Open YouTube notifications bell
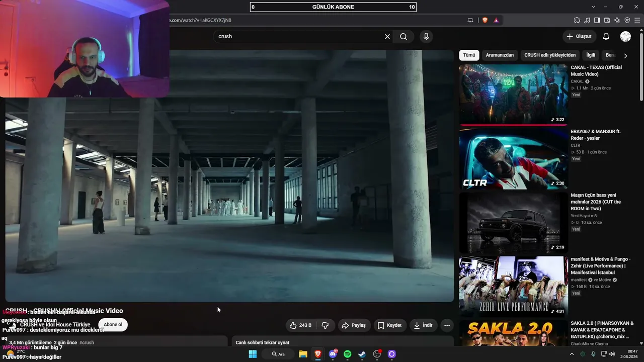 606,36
